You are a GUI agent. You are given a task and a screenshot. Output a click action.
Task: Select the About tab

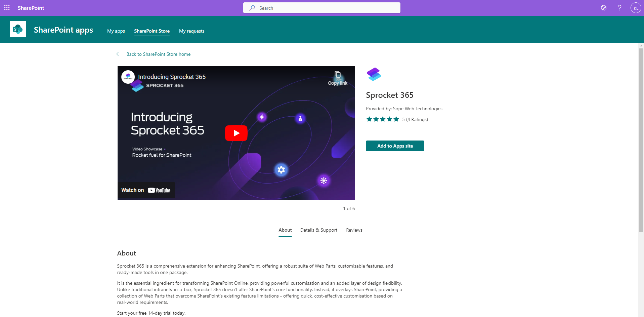point(285,230)
